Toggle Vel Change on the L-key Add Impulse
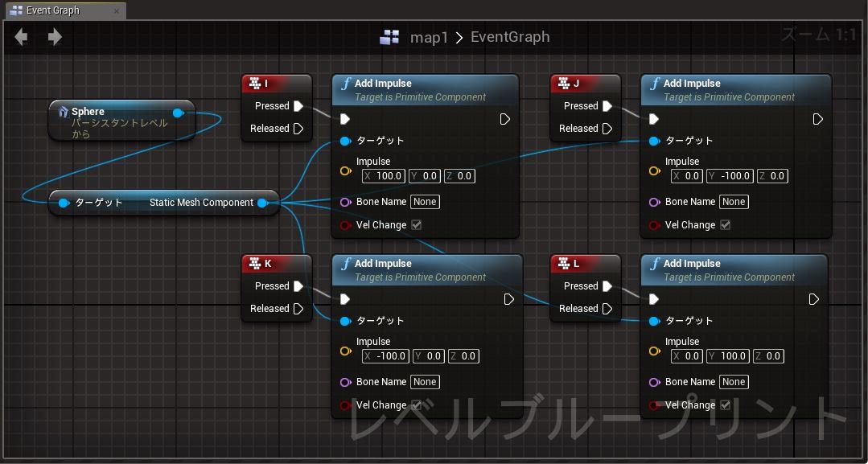The height and width of the screenshot is (464, 868). pos(725,405)
